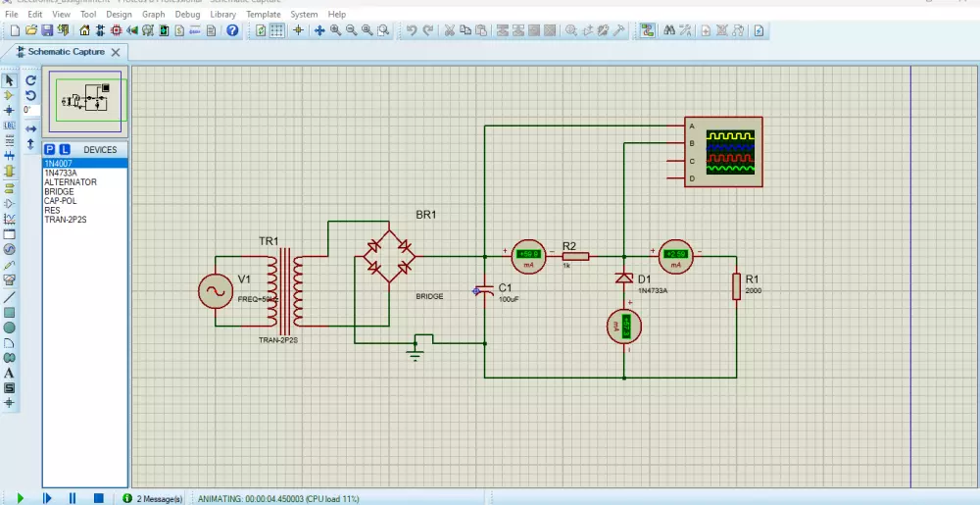The width and height of the screenshot is (980, 505).
Task: Click the Save Project icon
Action: pyautogui.click(x=46, y=31)
